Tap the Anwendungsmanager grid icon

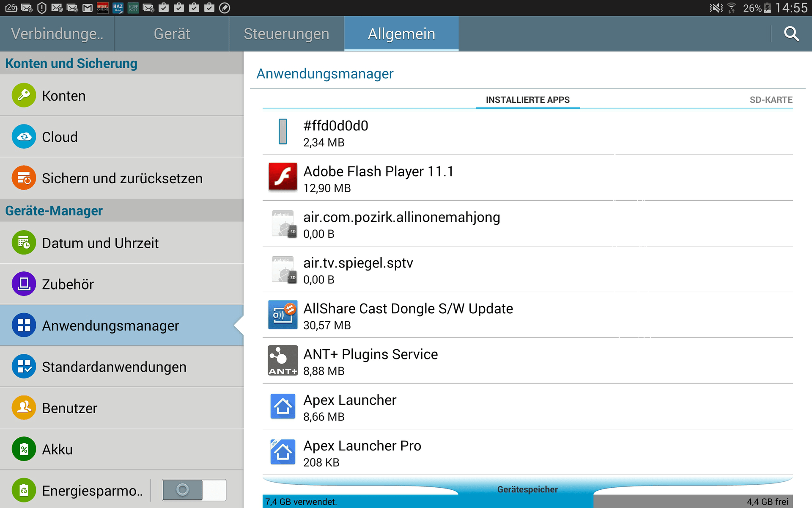pos(24,325)
